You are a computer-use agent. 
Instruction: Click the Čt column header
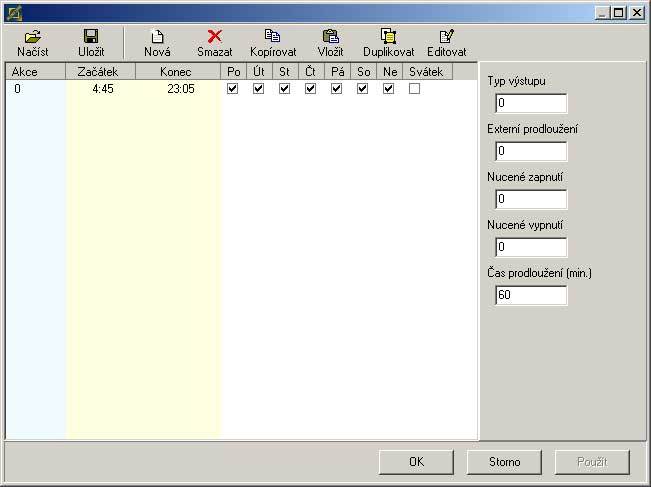[311, 71]
